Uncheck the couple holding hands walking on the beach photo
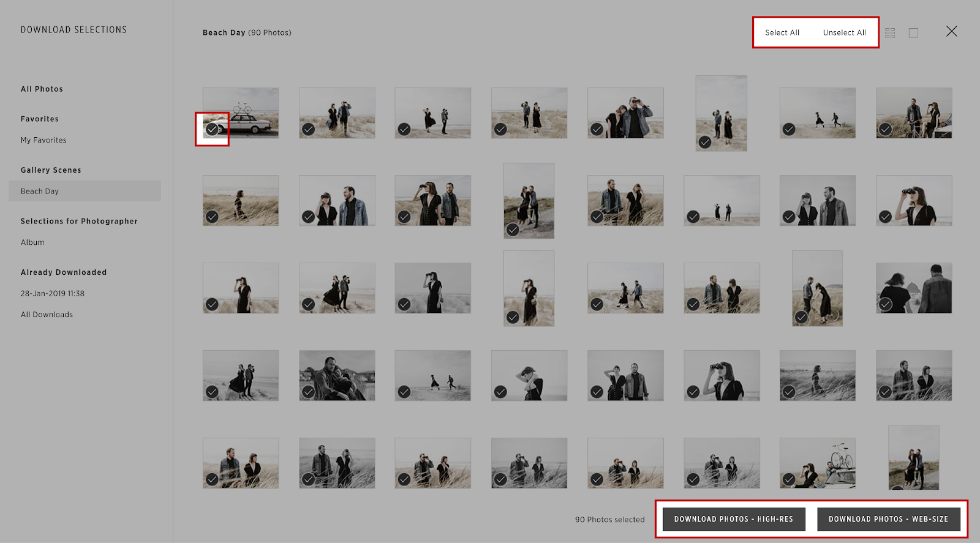The width and height of the screenshot is (980, 543). click(597, 304)
